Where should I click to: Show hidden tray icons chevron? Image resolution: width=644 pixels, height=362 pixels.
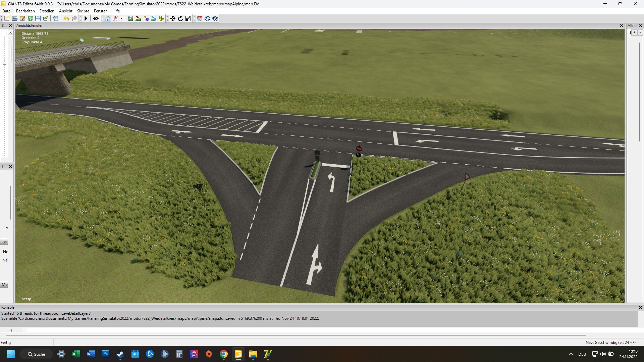pyautogui.click(x=571, y=354)
